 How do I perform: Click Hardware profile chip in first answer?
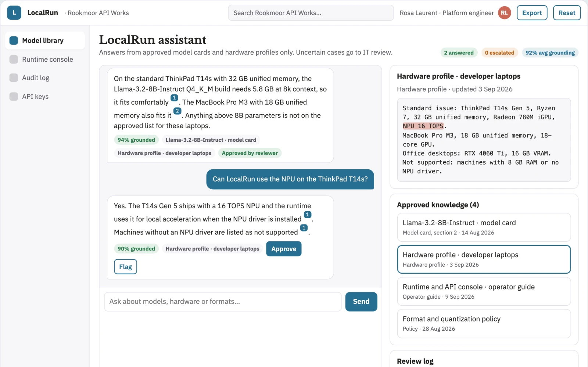[164, 153]
